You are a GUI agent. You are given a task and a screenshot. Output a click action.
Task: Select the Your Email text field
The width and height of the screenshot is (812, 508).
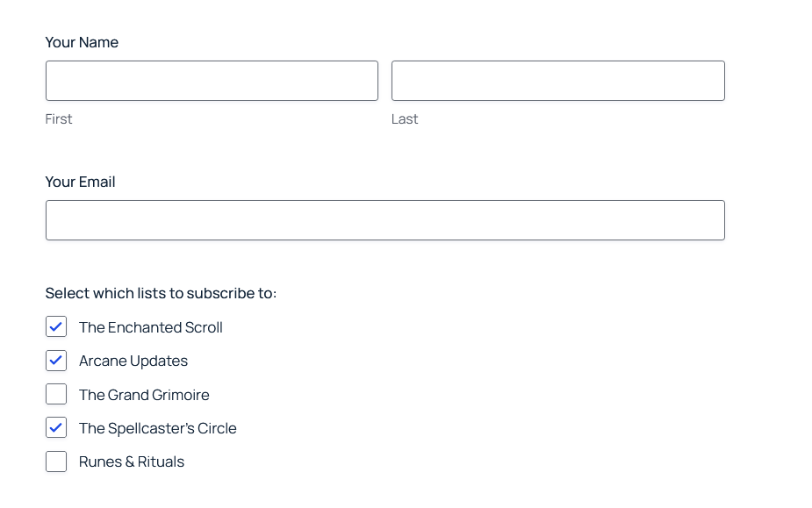tap(385, 220)
